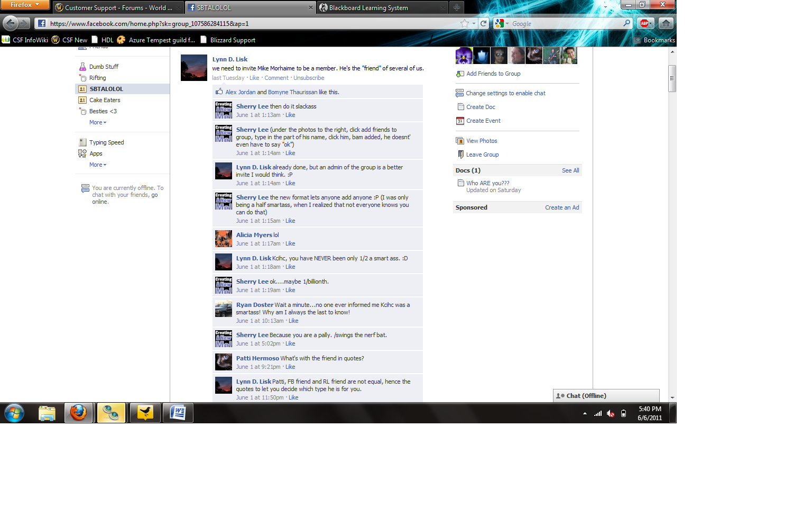Click the Typing Speed app icon
The width and height of the screenshot is (812, 508).
pos(82,142)
